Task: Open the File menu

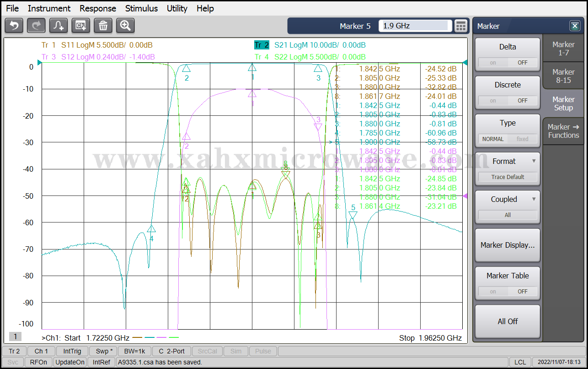Action: pyautogui.click(x=12, y=8)
